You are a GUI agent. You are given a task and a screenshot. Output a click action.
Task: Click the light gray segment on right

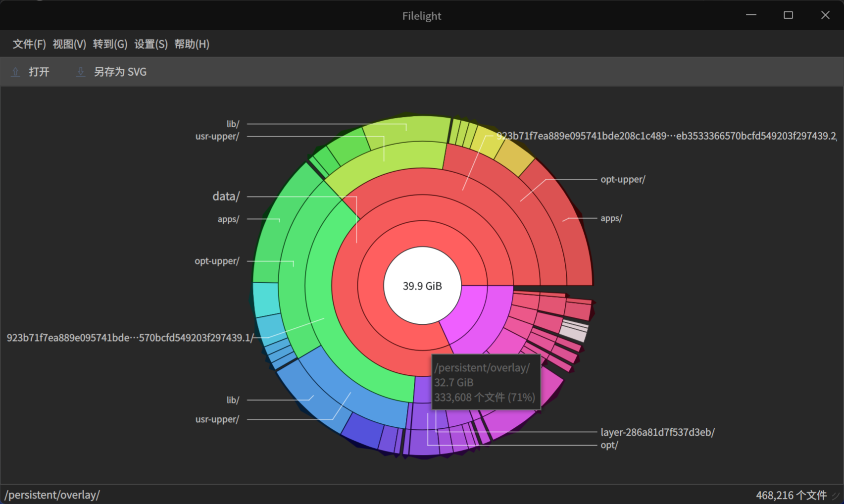tap(574, 331)
